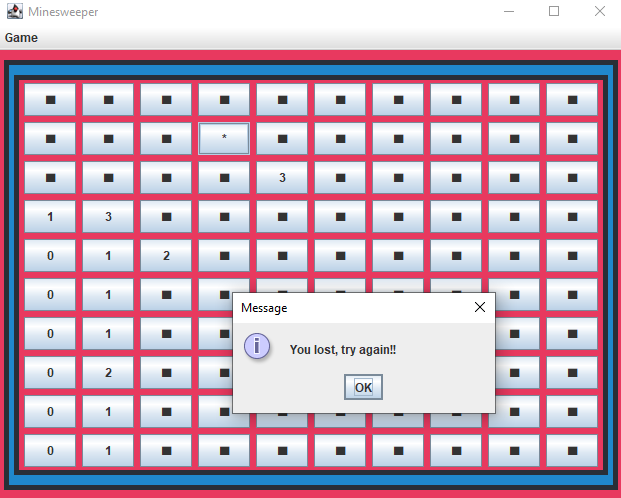Uncover the last cell in the third row
The height and width of the screenshot is (498, 621).
(572, 177)
